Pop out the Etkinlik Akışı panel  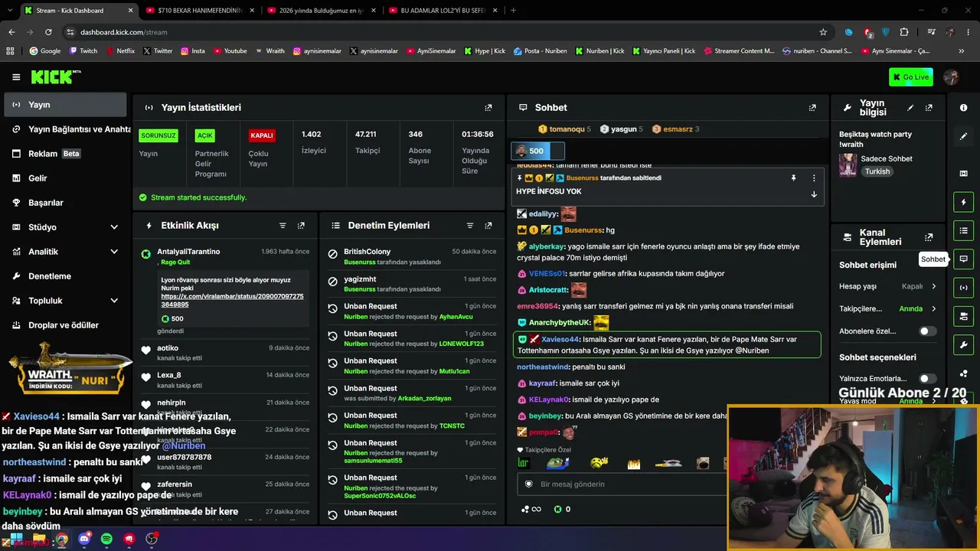tap(301, 226)
